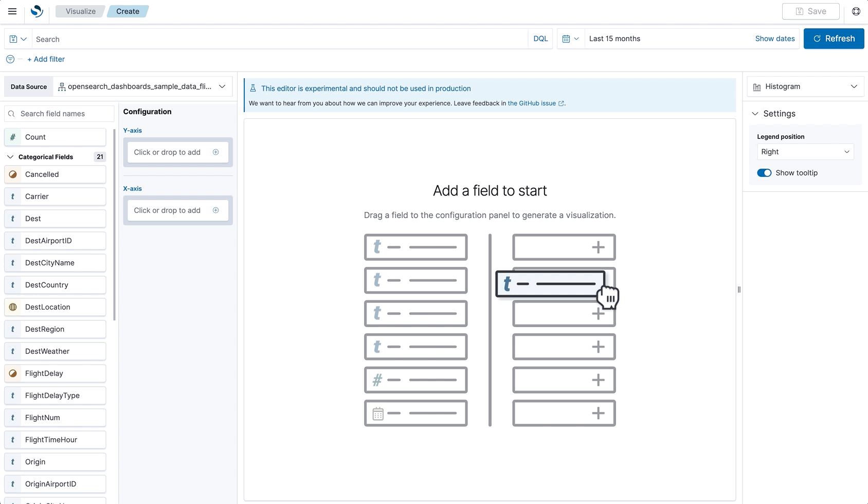Click the Categorical Fields count badge 21

100,157
